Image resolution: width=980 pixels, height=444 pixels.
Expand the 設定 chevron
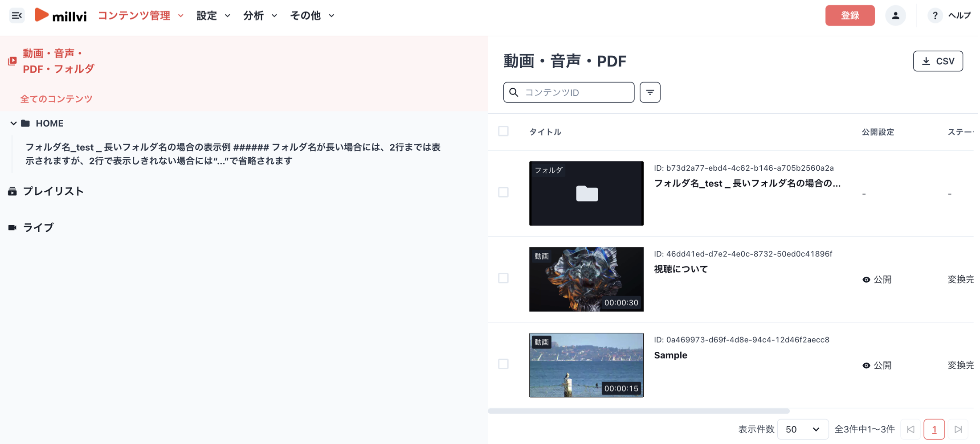coord(228,16)
